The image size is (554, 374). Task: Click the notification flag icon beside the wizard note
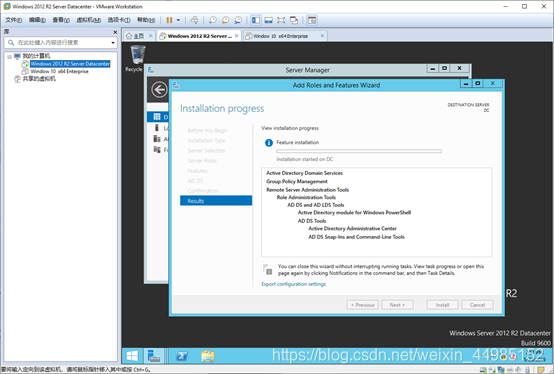267,269
